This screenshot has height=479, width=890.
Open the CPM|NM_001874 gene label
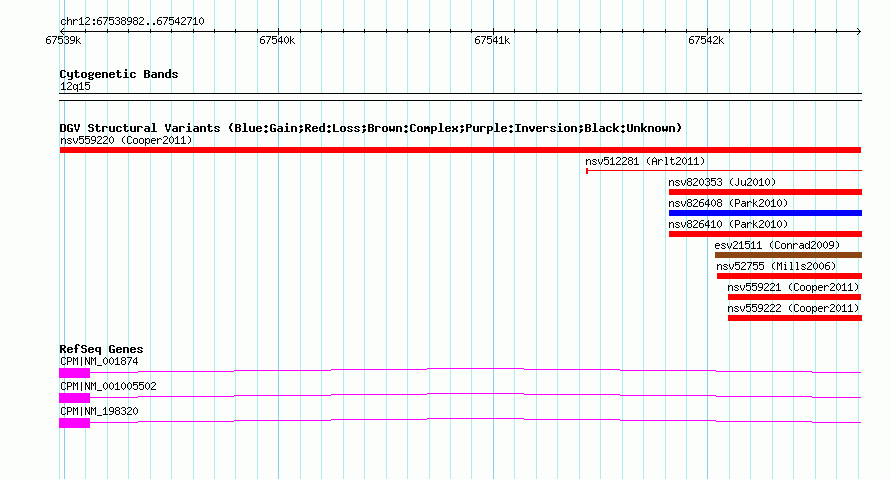(x=99, y=362)
